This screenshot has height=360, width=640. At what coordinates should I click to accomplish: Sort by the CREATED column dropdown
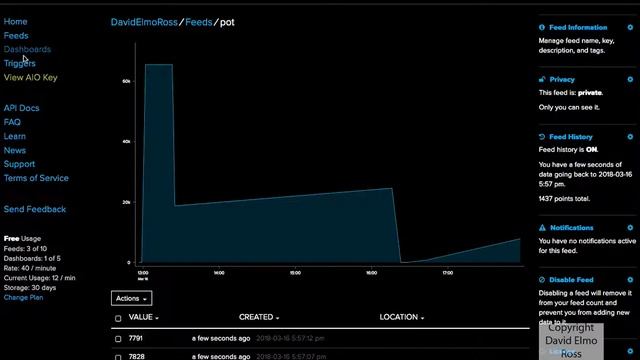(259, 317)
